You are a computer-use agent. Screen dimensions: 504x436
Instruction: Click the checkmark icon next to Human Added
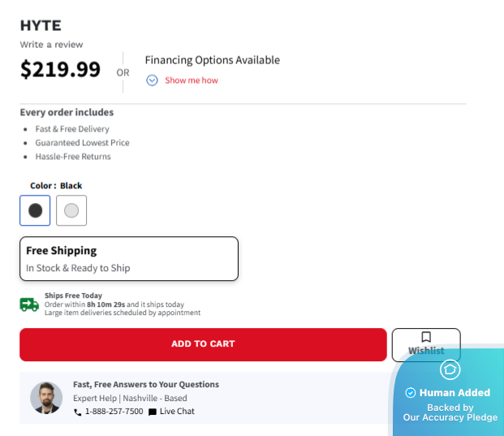point(411,393)
